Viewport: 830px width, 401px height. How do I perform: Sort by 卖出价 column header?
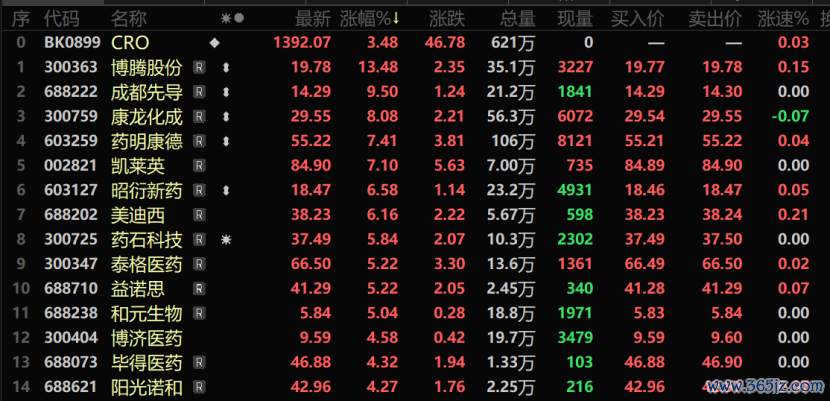click(x=715, y=19)
